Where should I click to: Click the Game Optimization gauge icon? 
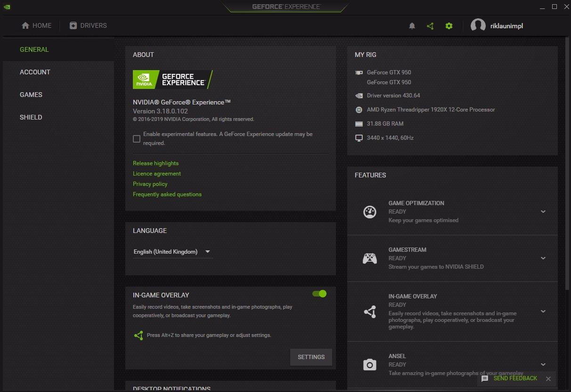(x=370, y=212)
